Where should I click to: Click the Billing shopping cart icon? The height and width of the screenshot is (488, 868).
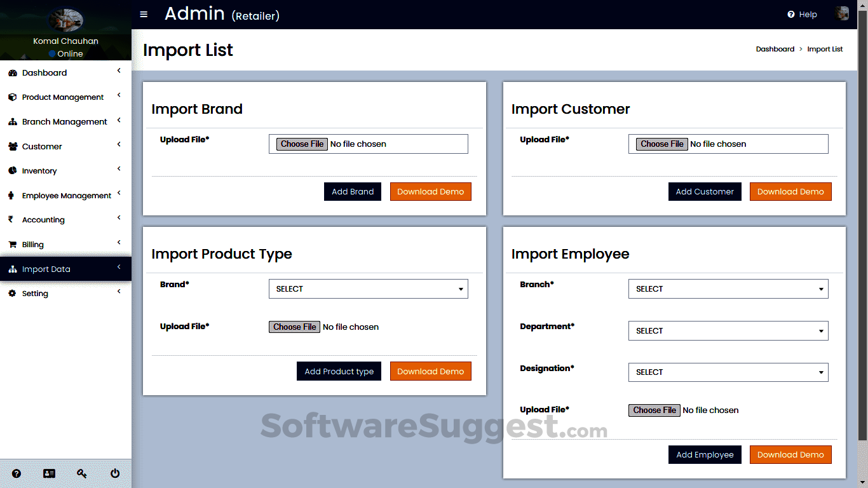coord(12,245)
